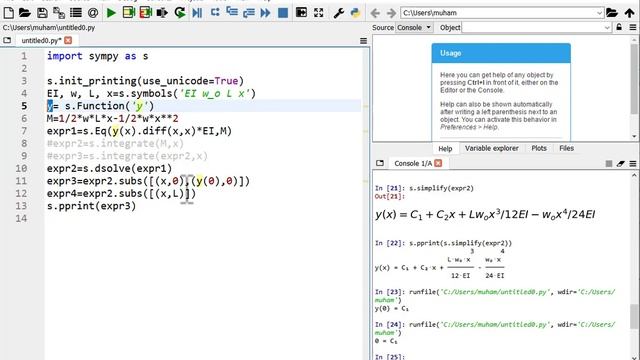
Task: Click the 'In [25]:' console prompt
Action: [389, 356]
